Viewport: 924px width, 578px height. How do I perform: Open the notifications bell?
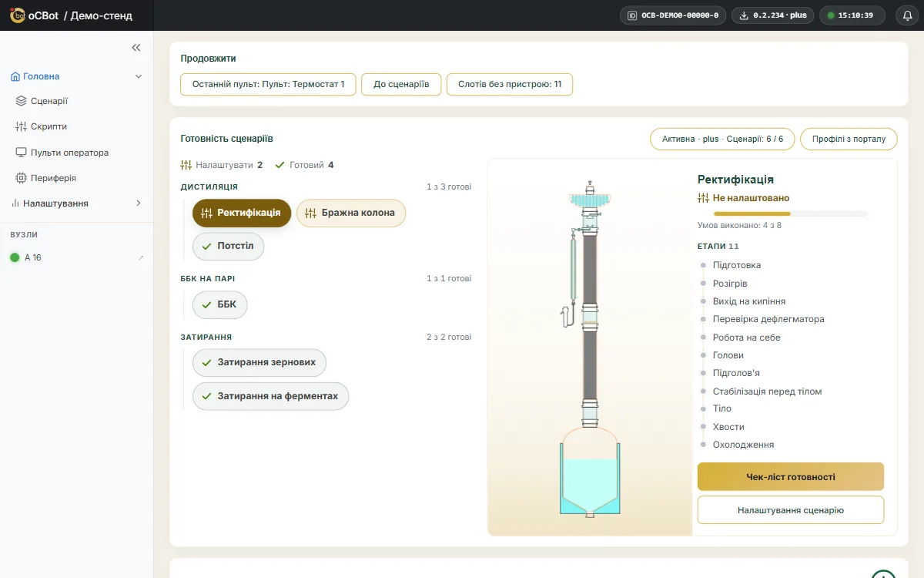click(x=907, y=15)
